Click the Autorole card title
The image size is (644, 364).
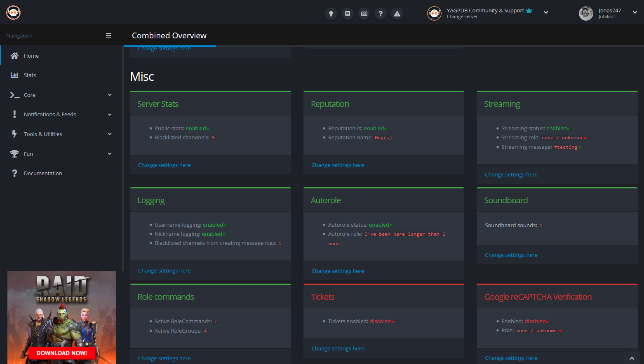click(x=326, y=200)
